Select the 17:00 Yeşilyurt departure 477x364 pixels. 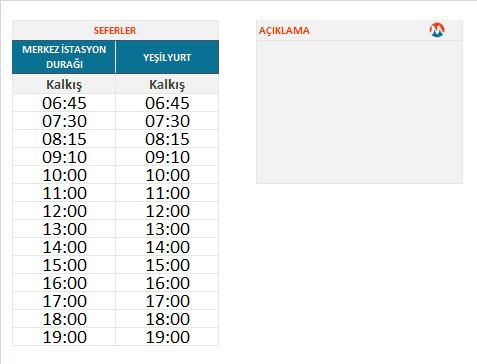coord(167,301)
